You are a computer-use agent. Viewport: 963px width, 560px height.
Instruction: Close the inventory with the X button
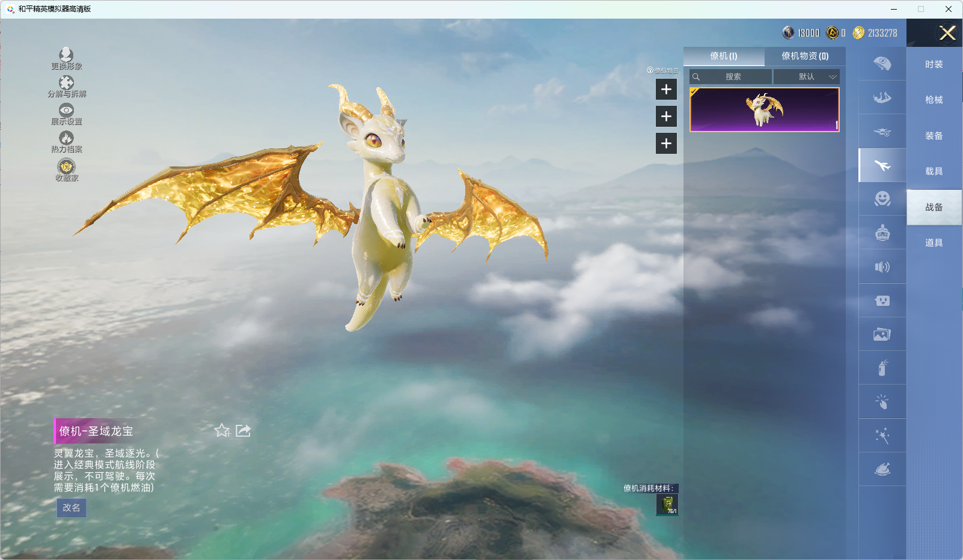[947, 33]
